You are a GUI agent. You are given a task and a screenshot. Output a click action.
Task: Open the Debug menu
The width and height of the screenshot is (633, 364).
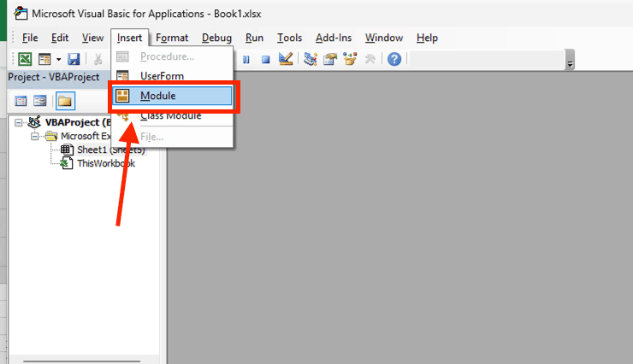point(216,38)
